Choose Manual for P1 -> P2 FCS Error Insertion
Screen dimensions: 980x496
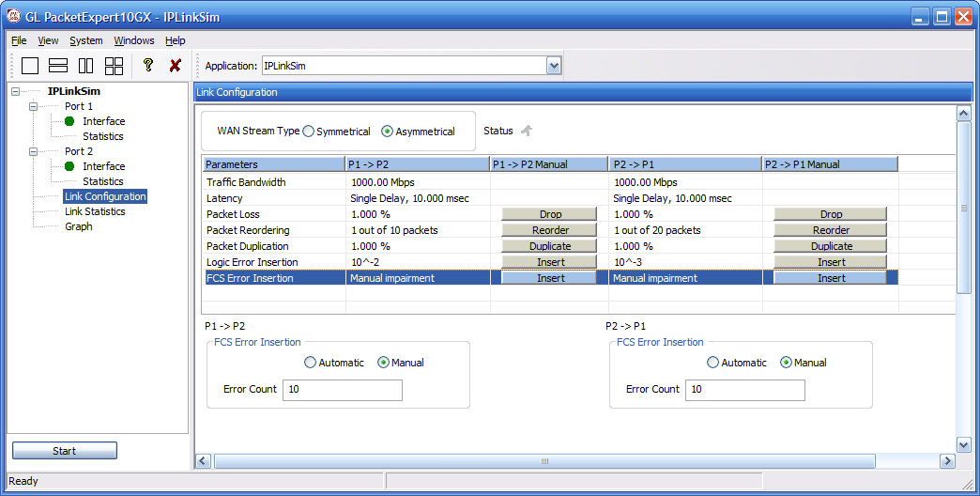pos(383,363)
